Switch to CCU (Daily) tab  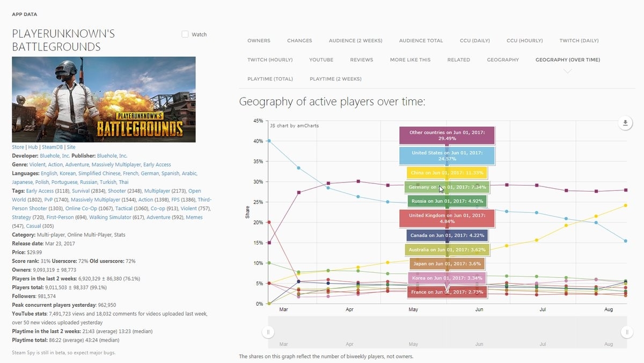(474, 41)
